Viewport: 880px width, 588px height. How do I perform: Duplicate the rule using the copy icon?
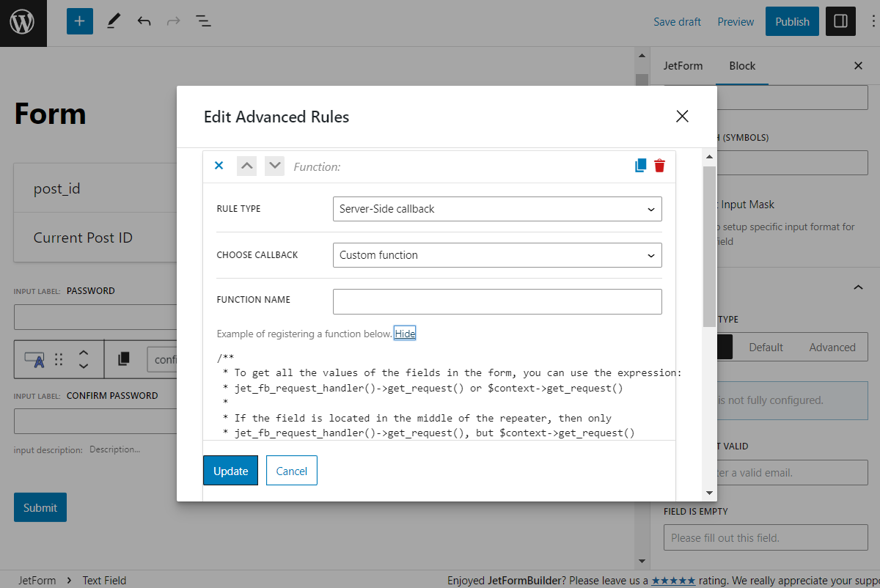(x=639, y=166)
